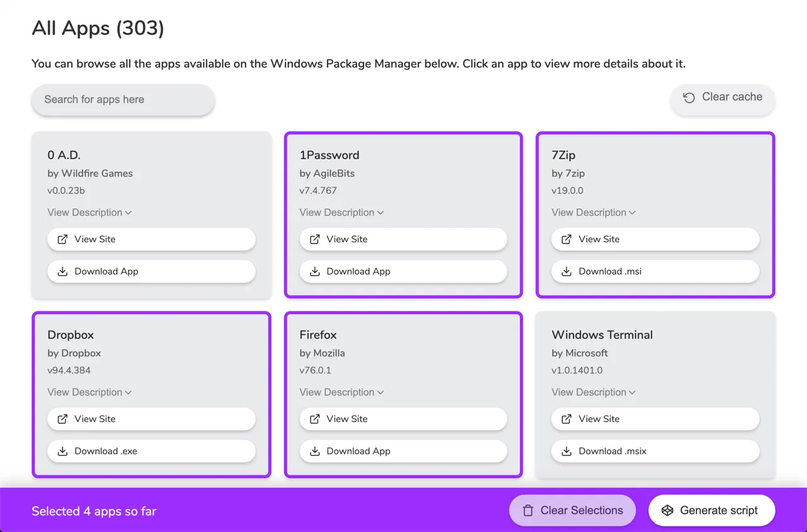Click the refresh icon beside Clear cache
This screenshot has height=532, width=807.
click(689, 97)
